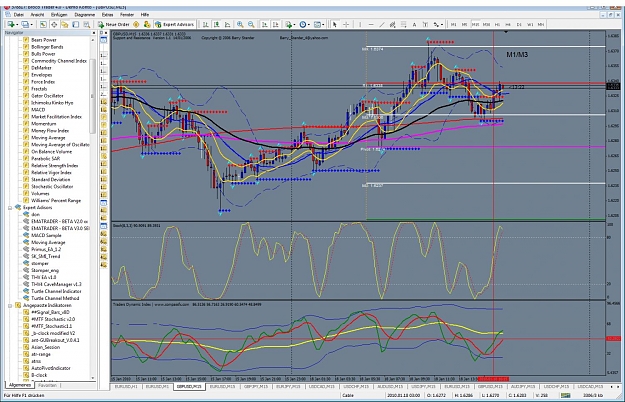625x402 pixels.
Task: Select Bollinger Bands indicator in Navigator
Action: pyautogui.click(x=47, y=47)
